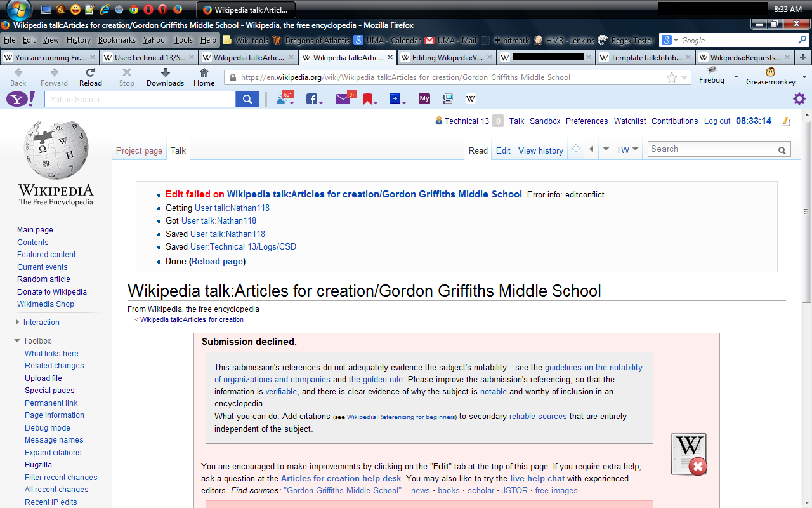Open the Bookmarks menu
This screenshot has height=508, width=812.
point(117,40)
